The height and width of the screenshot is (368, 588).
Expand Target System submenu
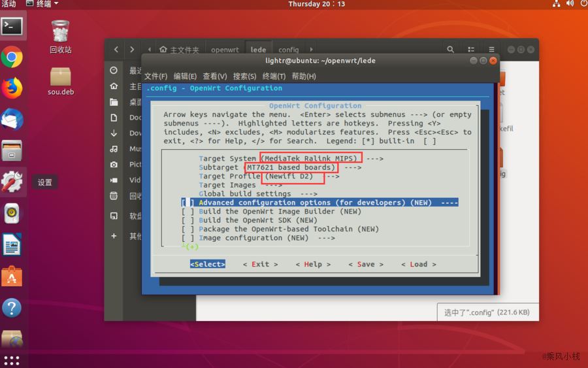(291, 159)
